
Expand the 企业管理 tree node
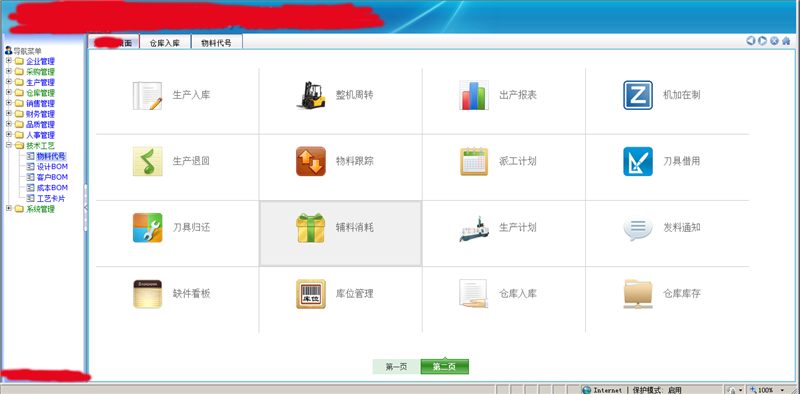click(9, 61)
